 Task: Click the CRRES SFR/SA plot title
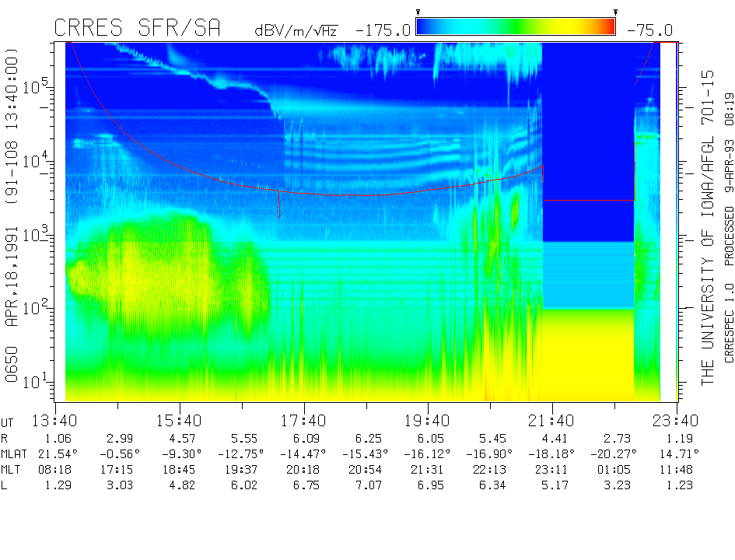point(137,29)
